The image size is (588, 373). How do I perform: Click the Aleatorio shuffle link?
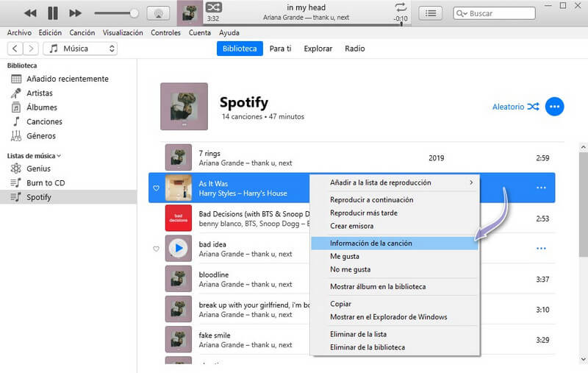click(516, 107)
